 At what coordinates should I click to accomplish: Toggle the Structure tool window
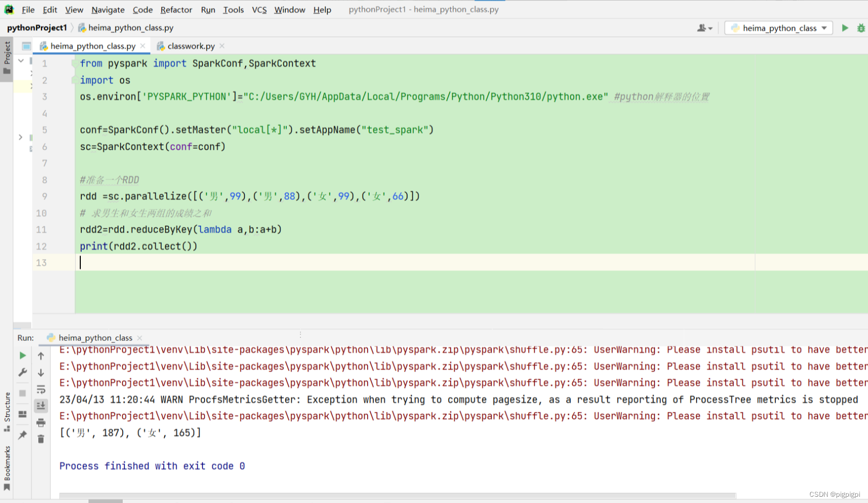click(7, 412)
